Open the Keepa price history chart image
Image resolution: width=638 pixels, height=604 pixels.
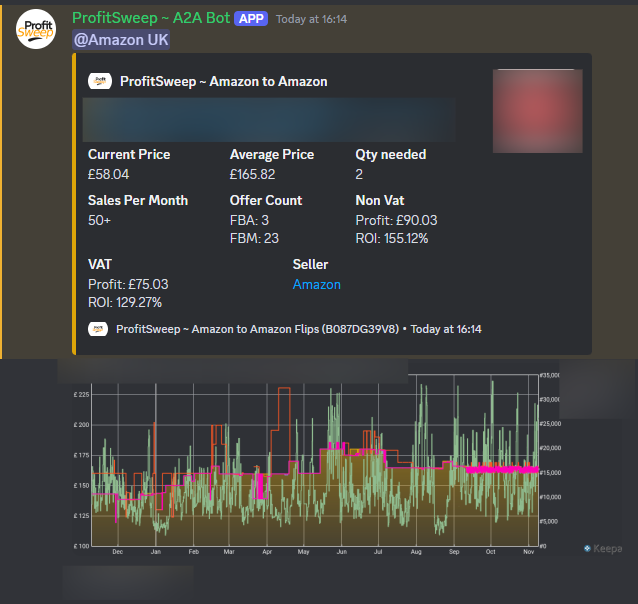point(316,464)
